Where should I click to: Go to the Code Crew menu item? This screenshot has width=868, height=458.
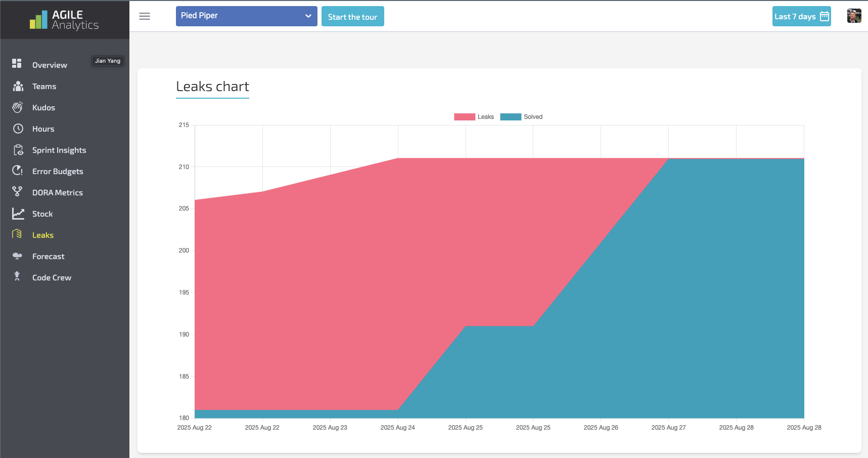[52, 278]
